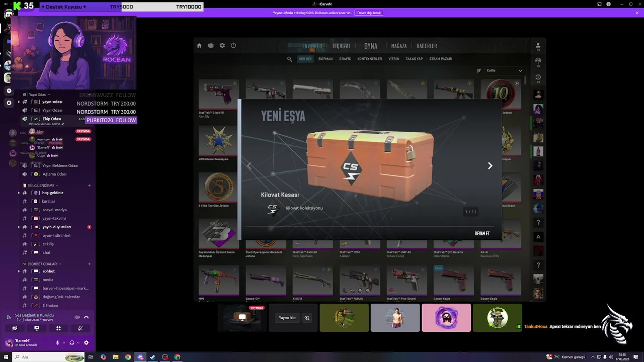The width and height of the screenshot is (644, 362).
Task: Go to previous new item arrow
Action: coord(249,166)
